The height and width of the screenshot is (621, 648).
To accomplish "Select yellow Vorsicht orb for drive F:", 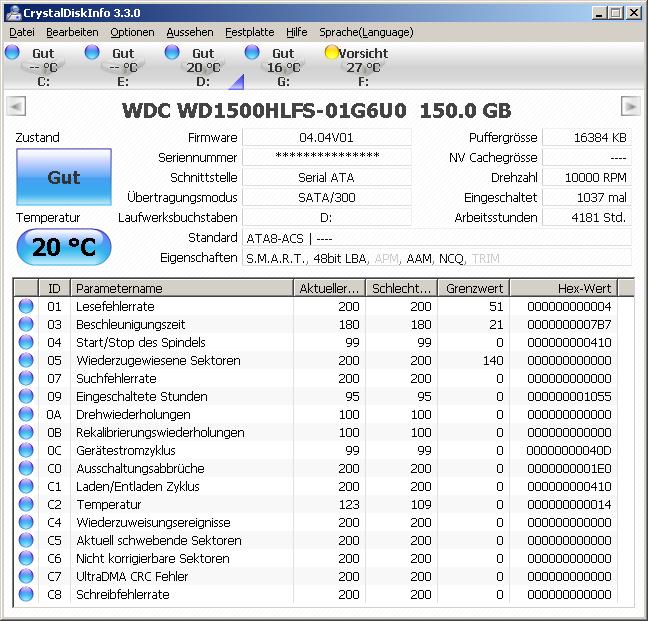I will [331, 52].
